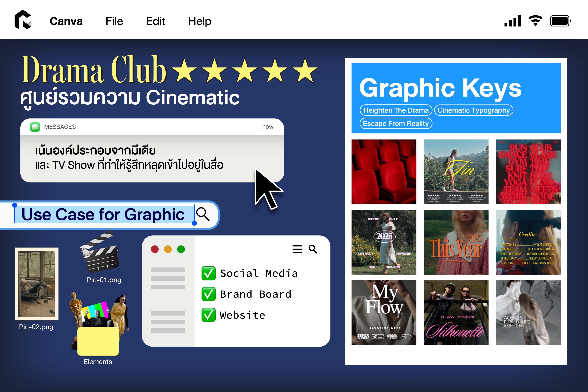Toggle the Website checkbox
This screenshot has height=392, width=588.
[208, 315]
